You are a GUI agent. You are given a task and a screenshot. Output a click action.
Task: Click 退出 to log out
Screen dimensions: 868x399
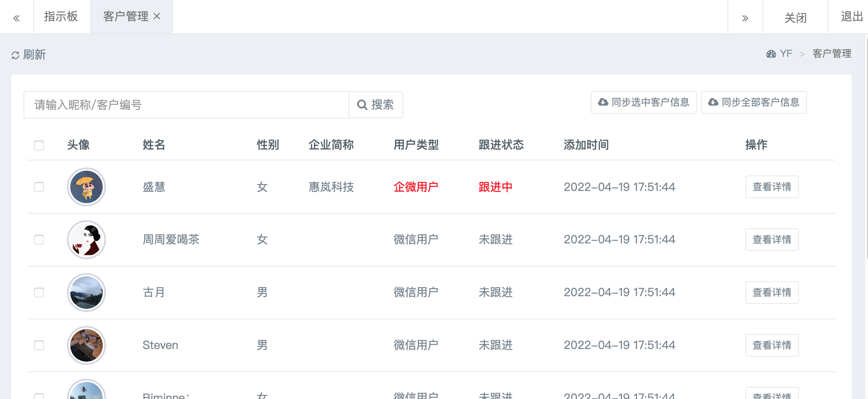coord(851,17)
